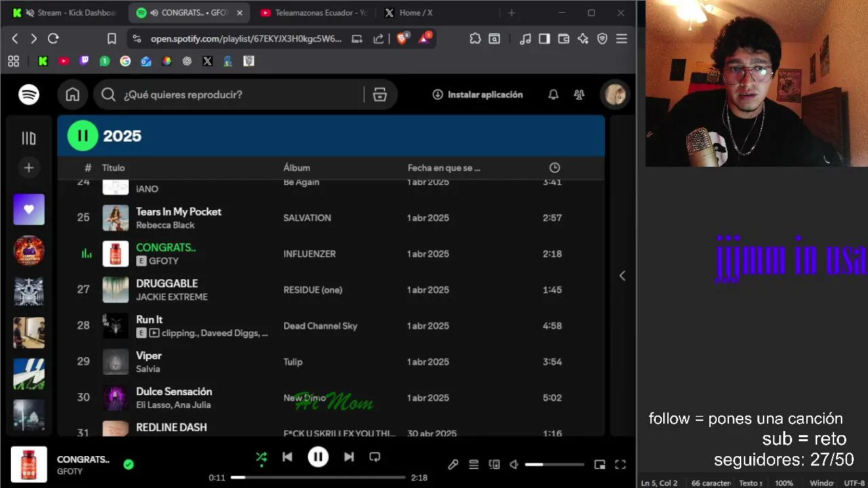
Task: Bookmark this page with the bookmark icon
Action: click(112, 39)
